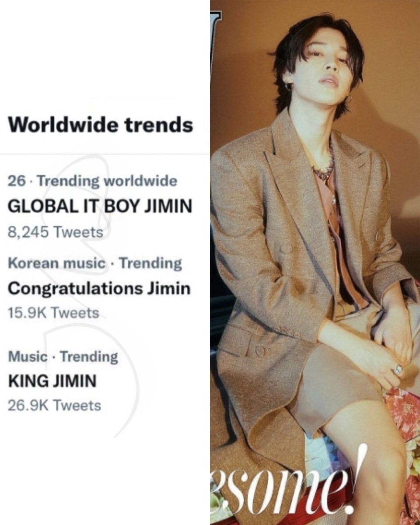Click the 8,245 Tweets count
Image resolution: width=420 pixels, height=525 pixels.
(56, 231)
